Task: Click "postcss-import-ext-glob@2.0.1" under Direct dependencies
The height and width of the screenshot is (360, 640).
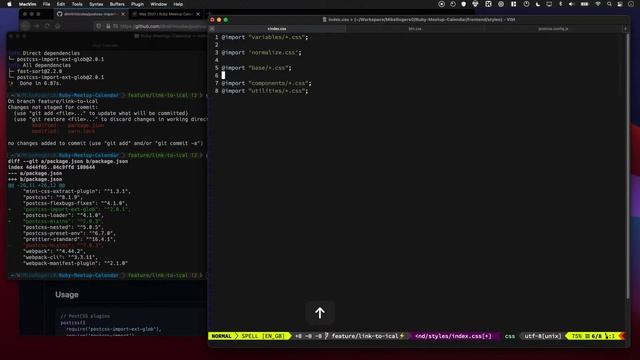Action: pyautogui.click(x=60, y=59)
